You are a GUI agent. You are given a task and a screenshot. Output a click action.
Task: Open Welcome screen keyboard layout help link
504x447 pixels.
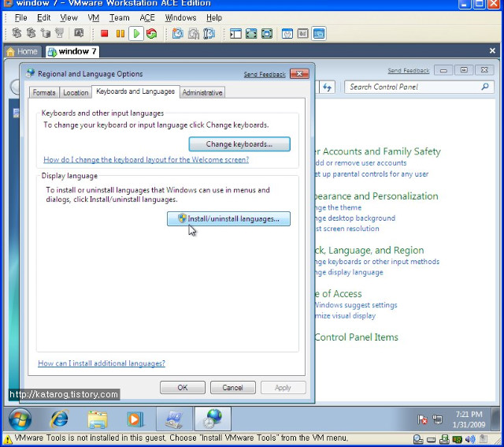click(x=146, y=159)
